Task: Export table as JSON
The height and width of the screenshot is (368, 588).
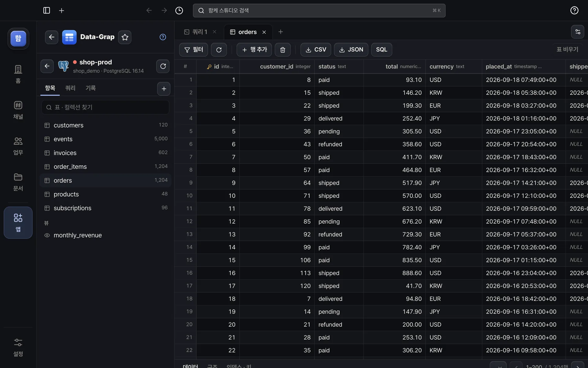Action: coord(351,50)
